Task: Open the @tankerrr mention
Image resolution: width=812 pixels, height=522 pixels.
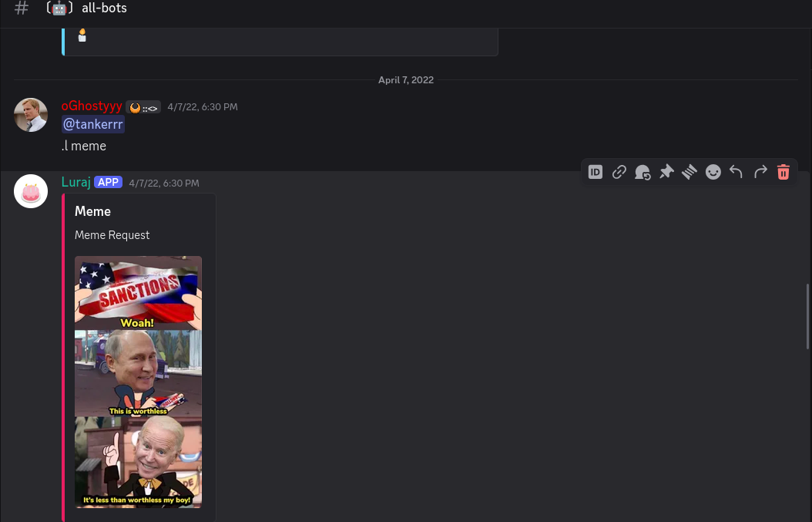Action: 93,124
